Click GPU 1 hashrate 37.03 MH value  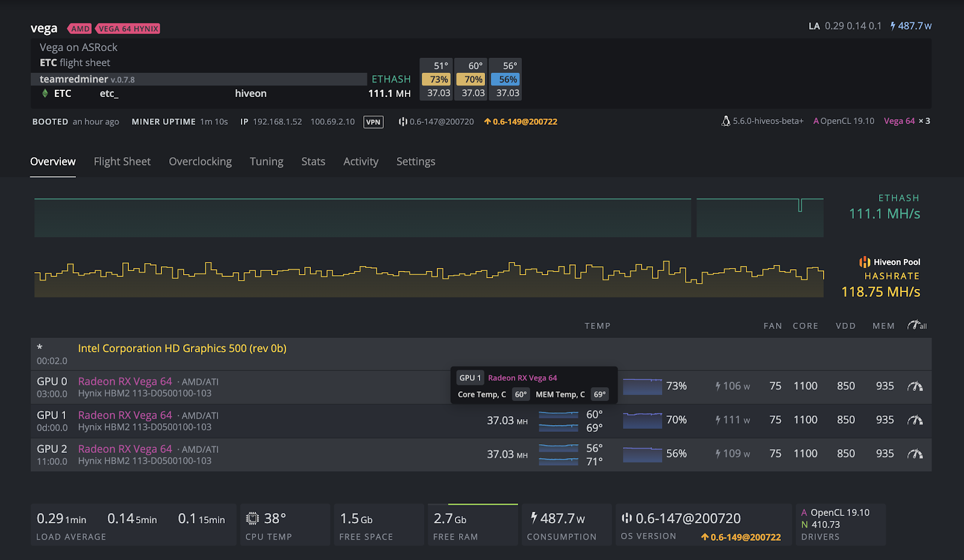coord(507,420)
